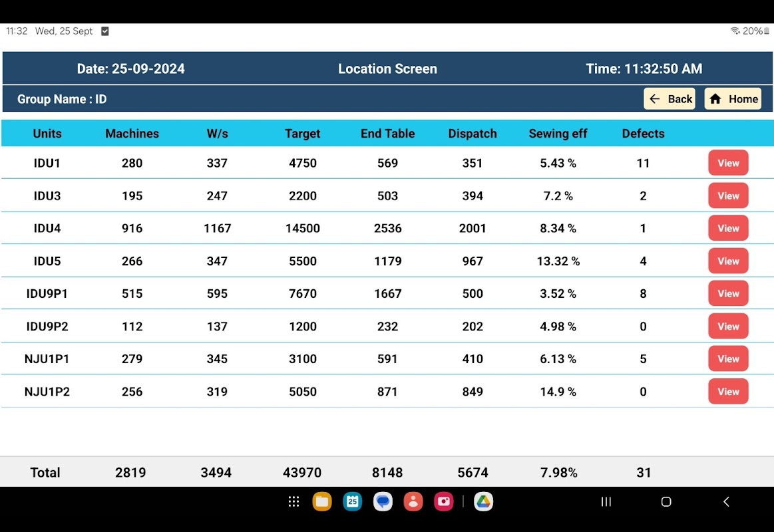
Task: Select the Units column header
Action: [x=47, y=134]
